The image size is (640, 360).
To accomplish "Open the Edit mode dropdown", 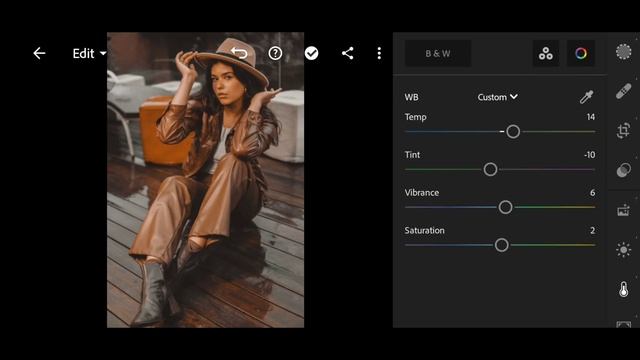I will tap(89, 53).
